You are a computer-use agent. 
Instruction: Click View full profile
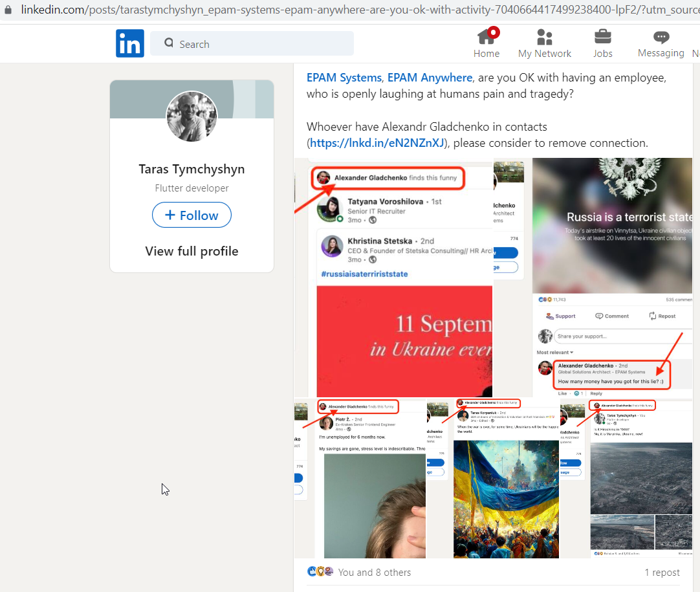[x=191, y=251]
